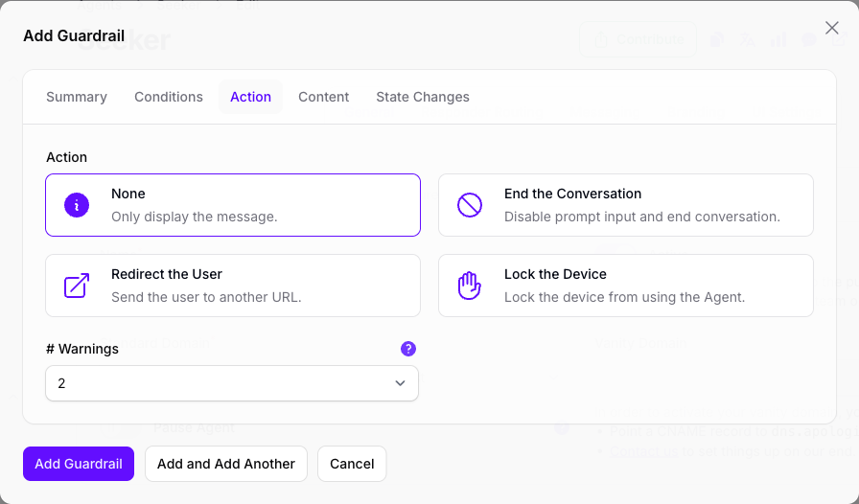This screenshot has height=504, width=859.
Task: Click 'Send the user to another URL.' text
Action: tap(206, 297)
